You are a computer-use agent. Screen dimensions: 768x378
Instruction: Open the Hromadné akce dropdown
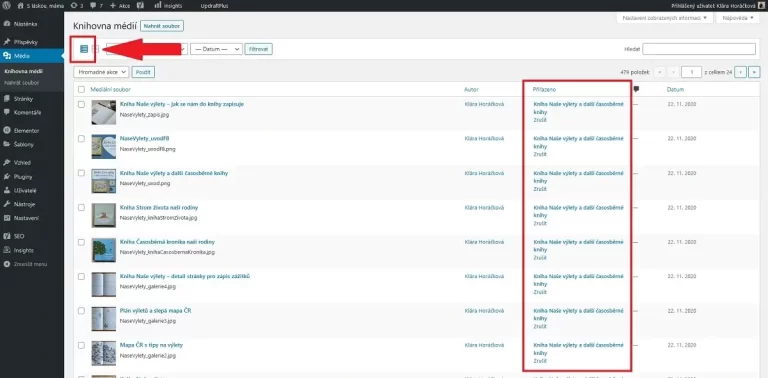pyautogui.click(x=101, y=72)
